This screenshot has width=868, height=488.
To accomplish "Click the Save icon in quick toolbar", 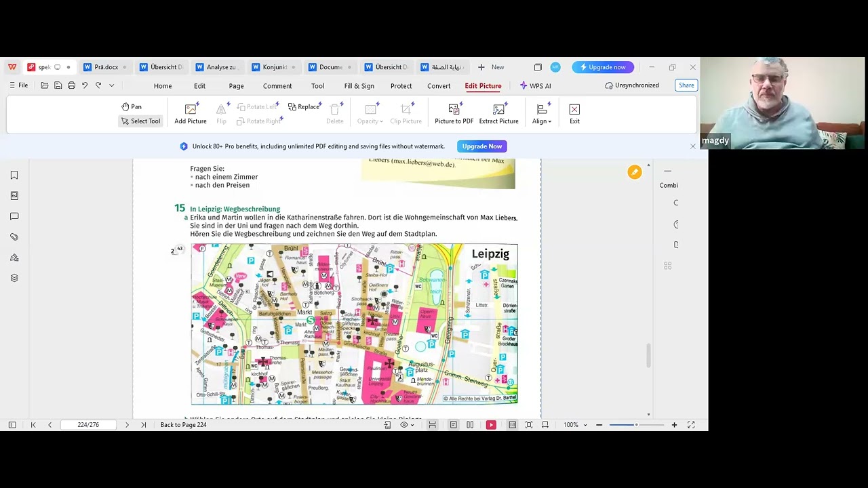I will [58, 85].
